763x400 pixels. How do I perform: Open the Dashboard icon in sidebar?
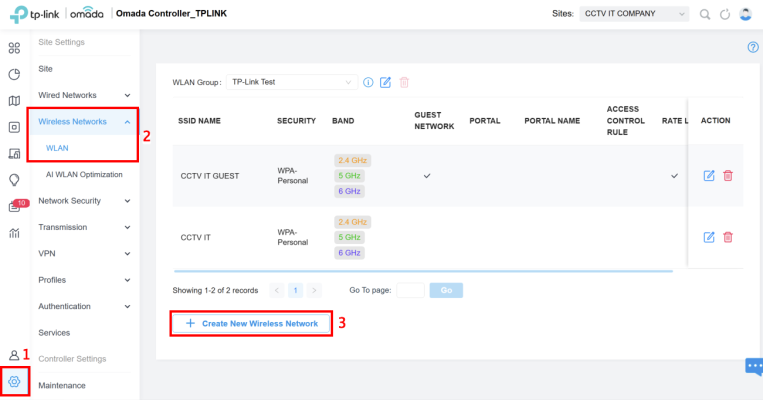tap(14, 48)
